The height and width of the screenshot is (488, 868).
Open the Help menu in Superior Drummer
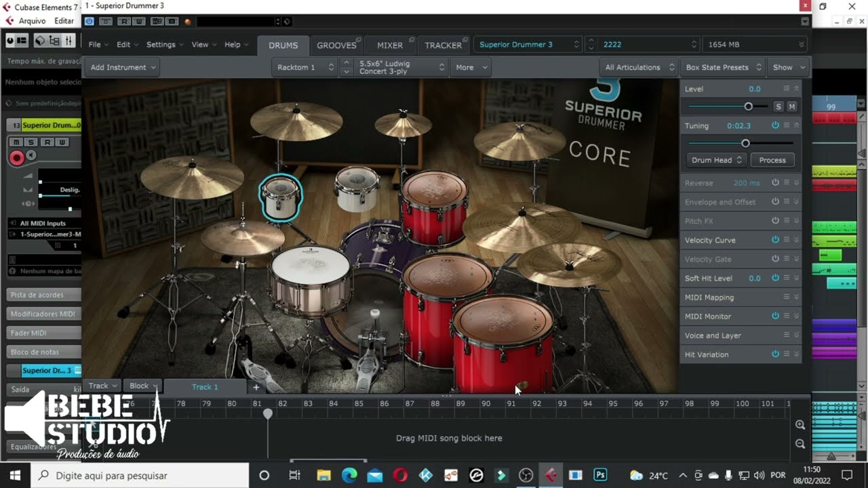(x=236, y=45)
